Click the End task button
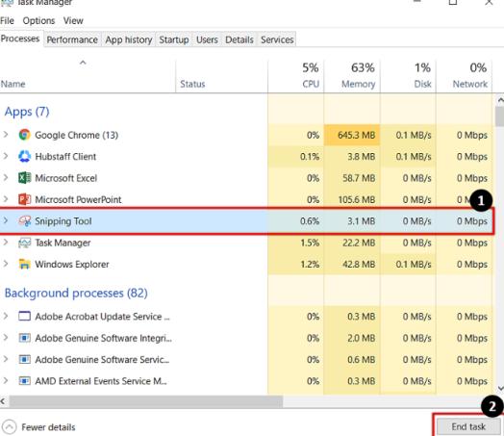Screen dimensions: 504x436 tap(468, 426)
